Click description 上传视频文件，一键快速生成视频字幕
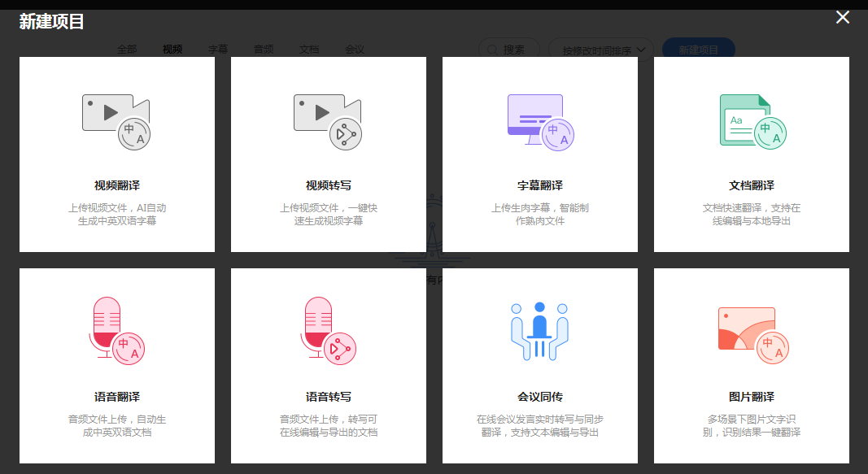Screen dimensions: 868x474 329,214
